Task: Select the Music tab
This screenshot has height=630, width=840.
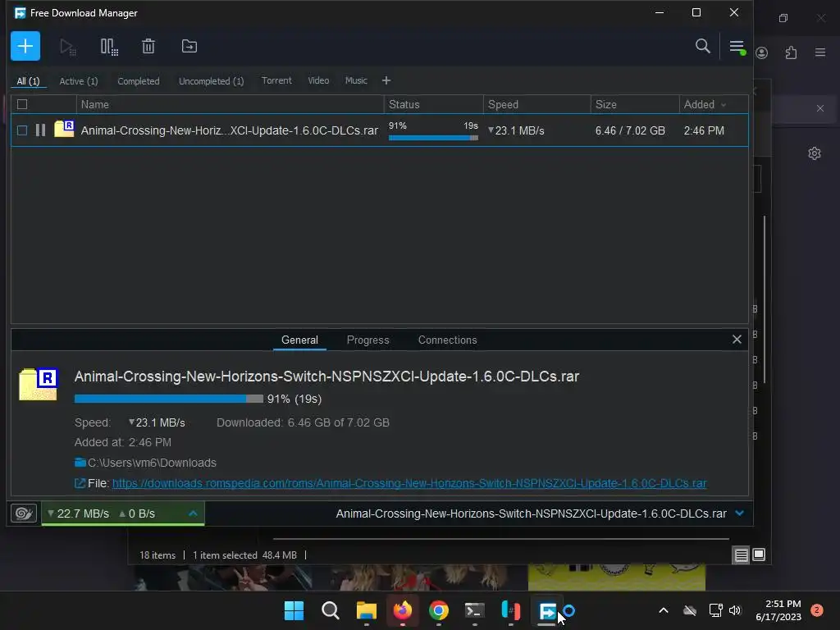Action: (356, 80)
